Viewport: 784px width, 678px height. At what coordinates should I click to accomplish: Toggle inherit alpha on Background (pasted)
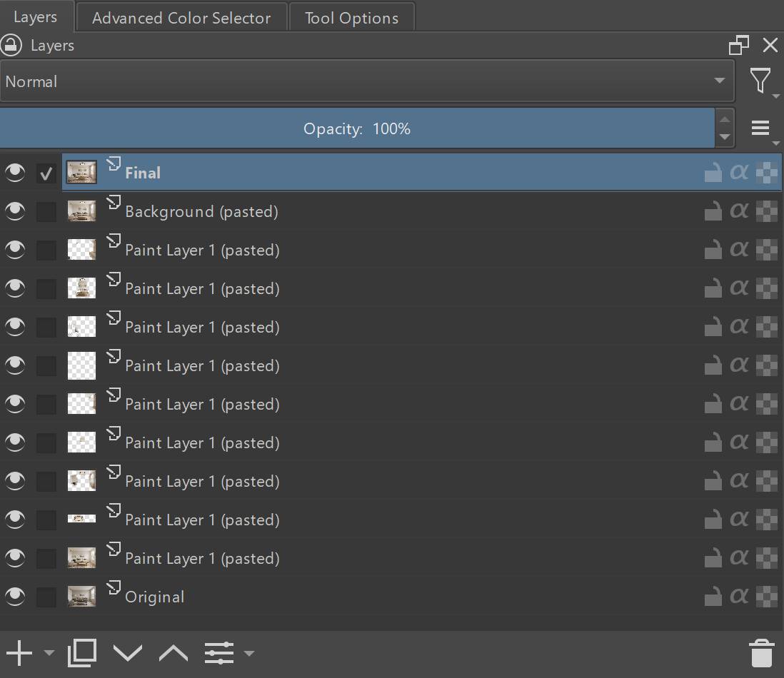[739, 211]
